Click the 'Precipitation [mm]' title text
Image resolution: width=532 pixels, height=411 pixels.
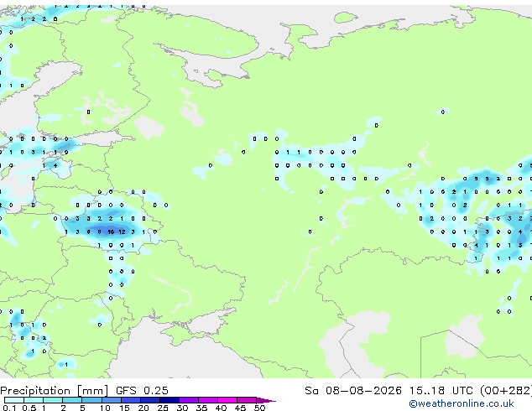point(55,391)
